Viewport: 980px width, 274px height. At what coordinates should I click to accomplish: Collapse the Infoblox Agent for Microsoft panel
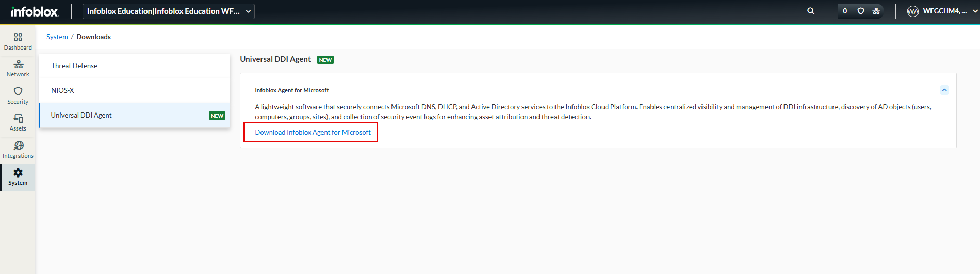(944, 90)
